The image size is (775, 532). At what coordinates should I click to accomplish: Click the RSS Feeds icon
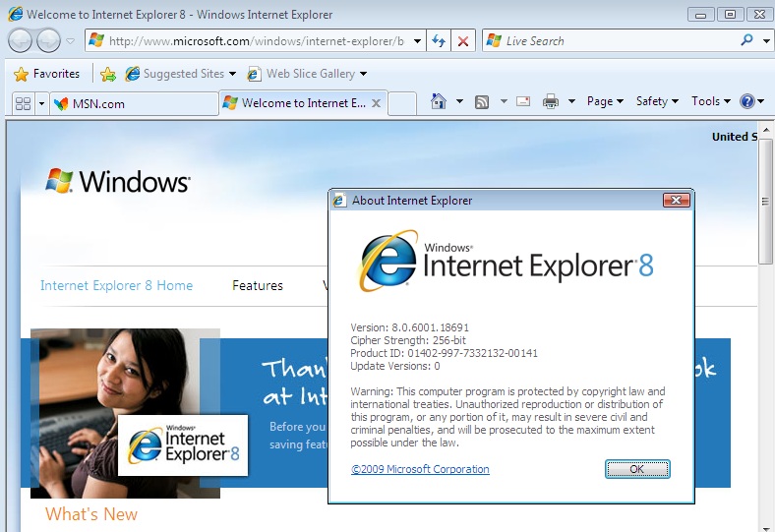click(x=482, y=101)
